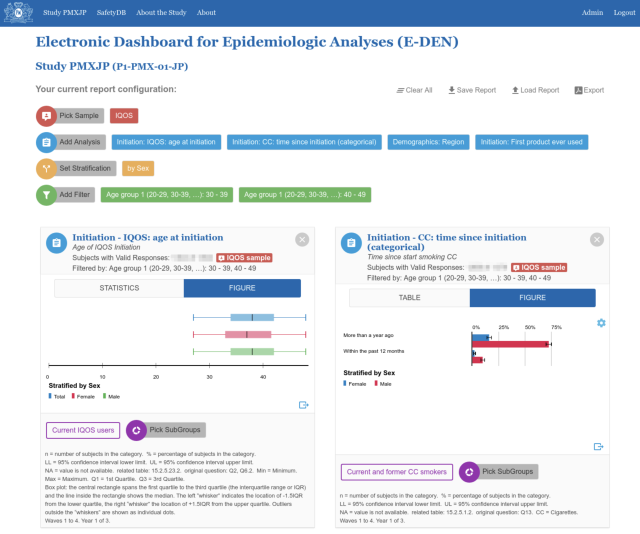The width and height of the screenshot is (640, 534).
Task: Click the Save Report button
Action: tap(472, 90)
